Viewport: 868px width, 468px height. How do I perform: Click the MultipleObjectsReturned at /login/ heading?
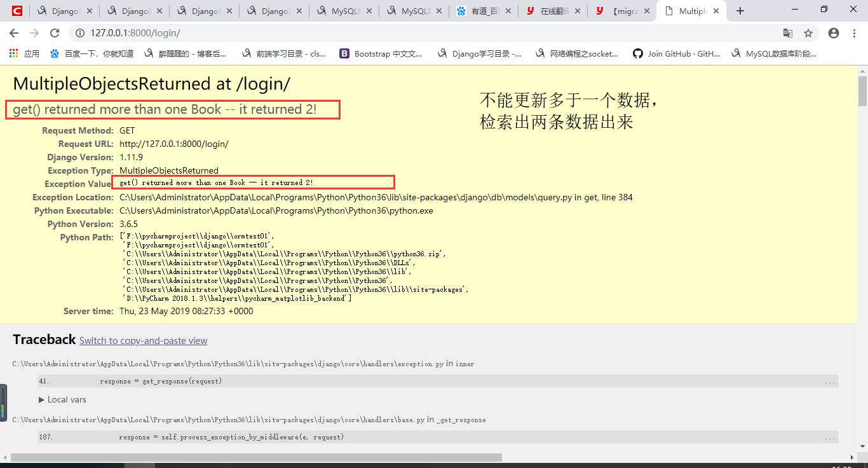[151, 84]
